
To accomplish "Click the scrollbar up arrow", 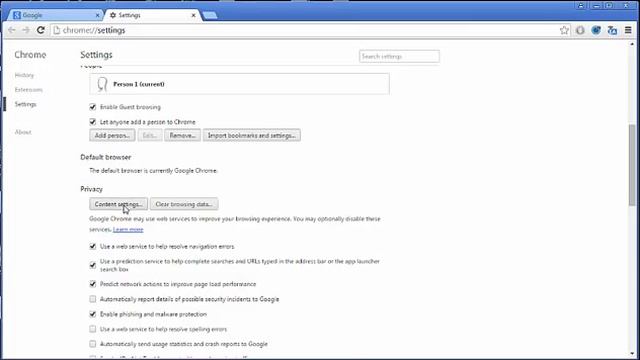I will [632, 44].
